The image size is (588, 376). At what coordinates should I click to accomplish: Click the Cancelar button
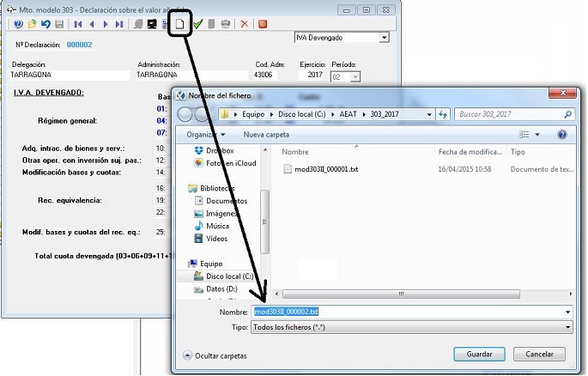539,355
